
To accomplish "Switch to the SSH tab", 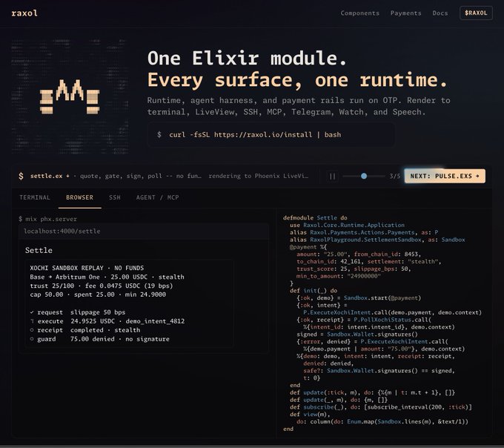I will [115, 197].
